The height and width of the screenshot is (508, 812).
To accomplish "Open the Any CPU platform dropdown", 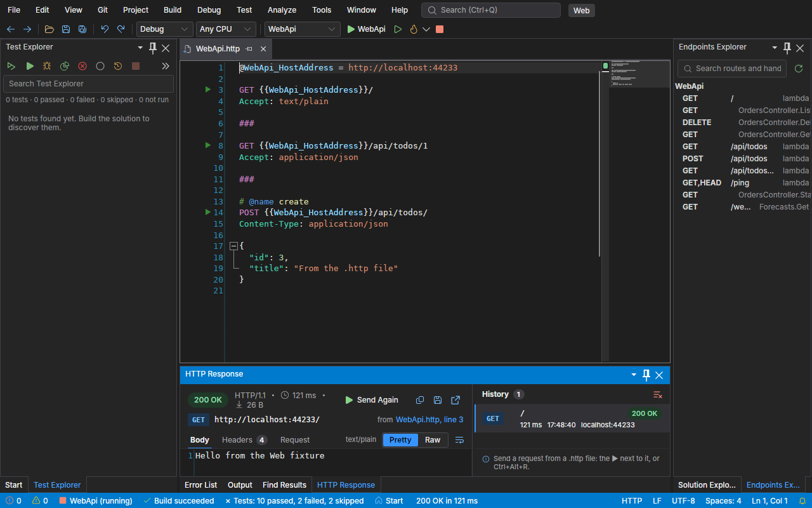I will click(226, 29).
